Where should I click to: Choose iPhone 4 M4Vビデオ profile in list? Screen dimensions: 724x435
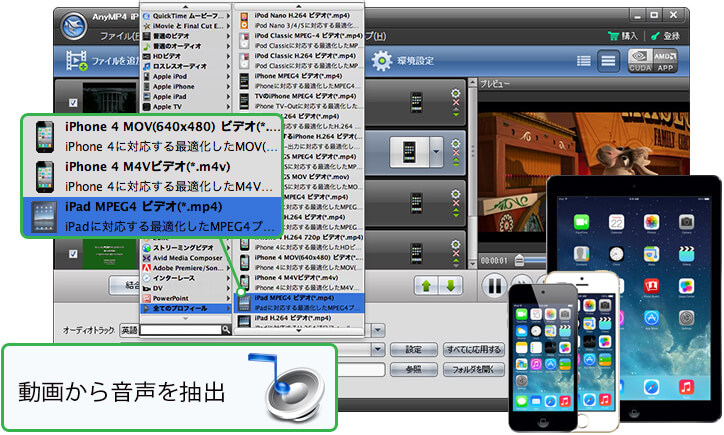pos(299,283)
